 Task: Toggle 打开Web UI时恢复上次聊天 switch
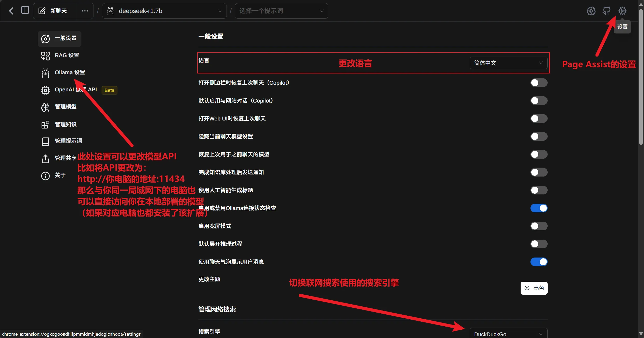539,118
